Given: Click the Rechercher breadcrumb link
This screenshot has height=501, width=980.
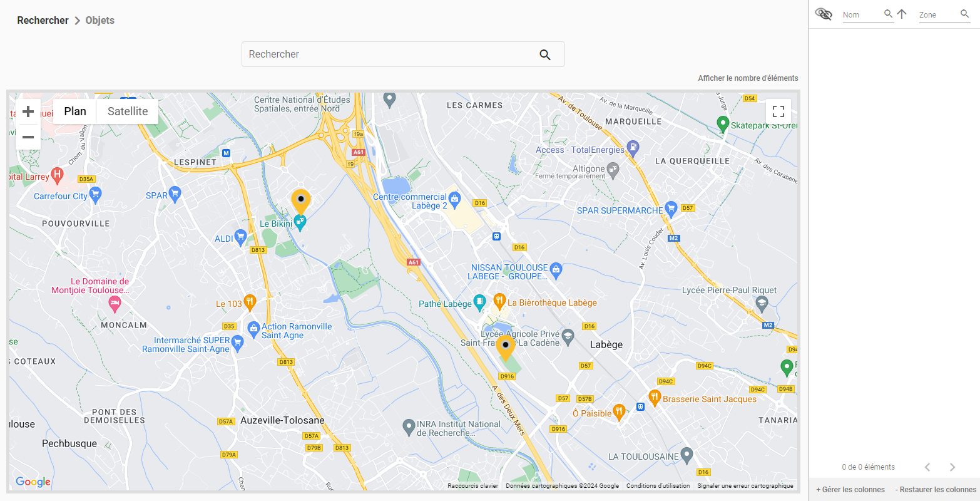Looking at the screenshot, I should pyautogui.click(x=43, y=20).
